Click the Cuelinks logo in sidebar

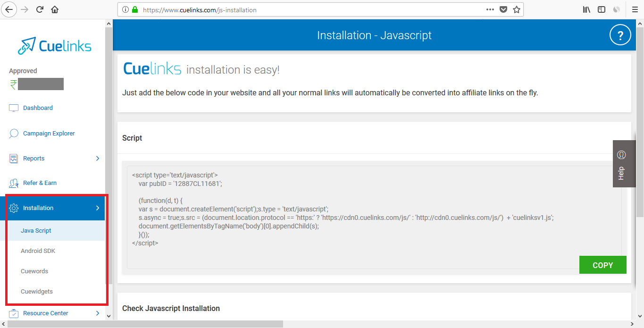(54, 46)
